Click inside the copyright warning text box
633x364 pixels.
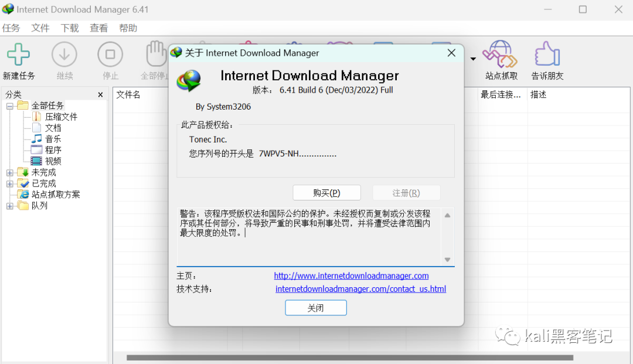[309, 236]
